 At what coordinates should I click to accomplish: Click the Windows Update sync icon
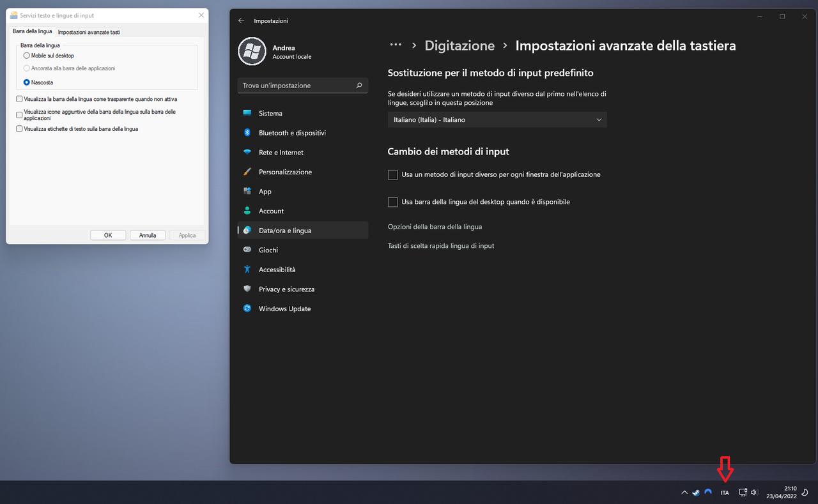point(247,309)
